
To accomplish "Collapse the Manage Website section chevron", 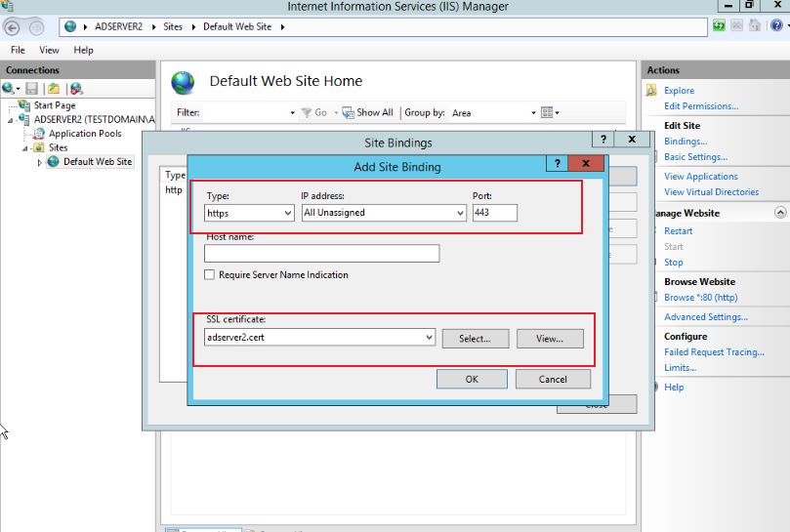I will click(x=780, y=213).
